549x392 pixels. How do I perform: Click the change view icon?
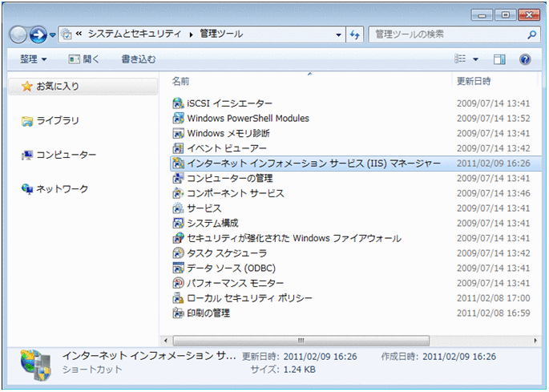(460, 59)
